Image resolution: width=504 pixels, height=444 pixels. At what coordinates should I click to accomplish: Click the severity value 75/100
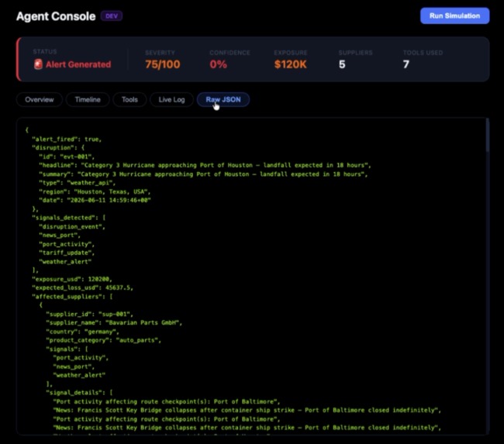tap(162, 64)
